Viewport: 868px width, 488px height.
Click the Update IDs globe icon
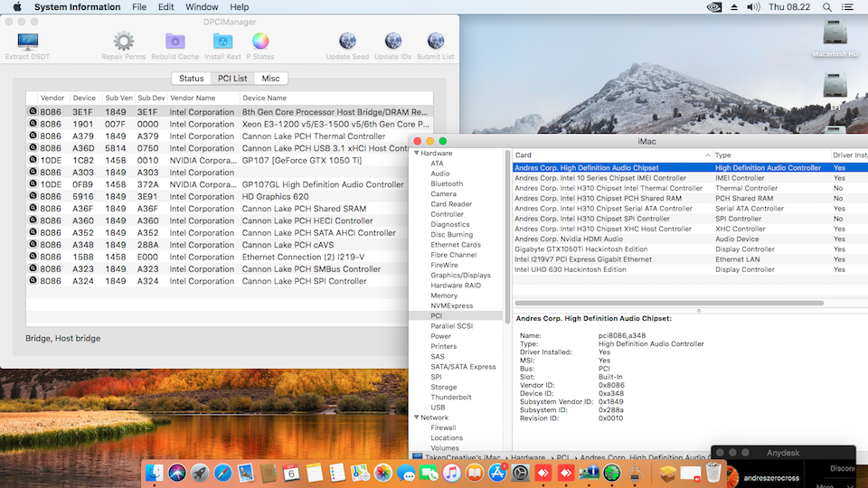(x=392, y=42)
